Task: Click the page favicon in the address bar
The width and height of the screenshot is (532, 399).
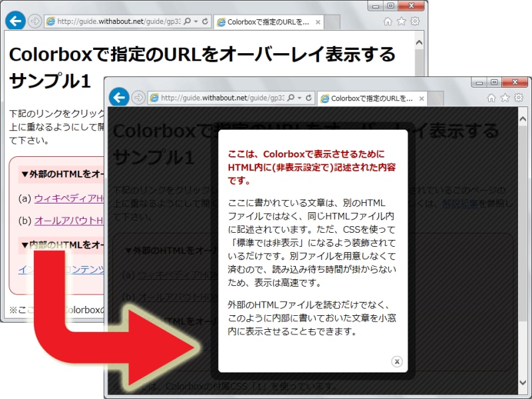Action: [153, 98]
